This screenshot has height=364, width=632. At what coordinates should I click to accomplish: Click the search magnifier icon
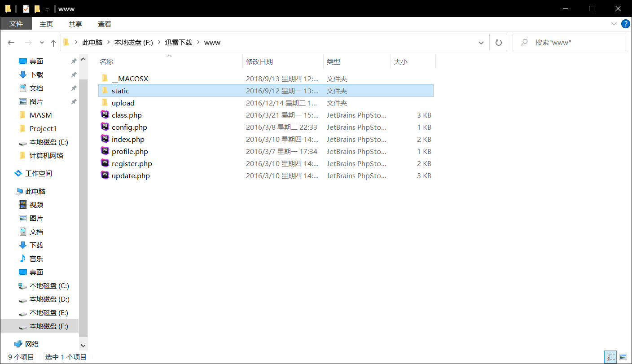[524, 42]
